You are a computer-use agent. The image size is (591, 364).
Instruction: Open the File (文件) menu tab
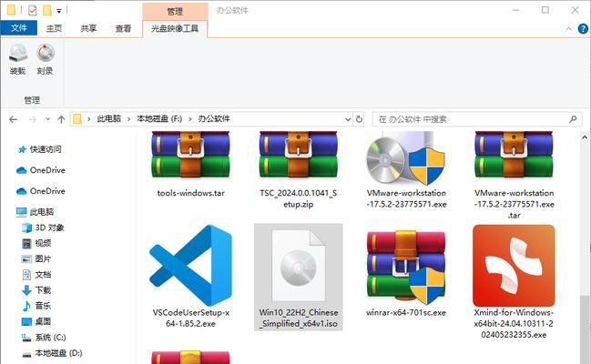(x=19, y=28)
